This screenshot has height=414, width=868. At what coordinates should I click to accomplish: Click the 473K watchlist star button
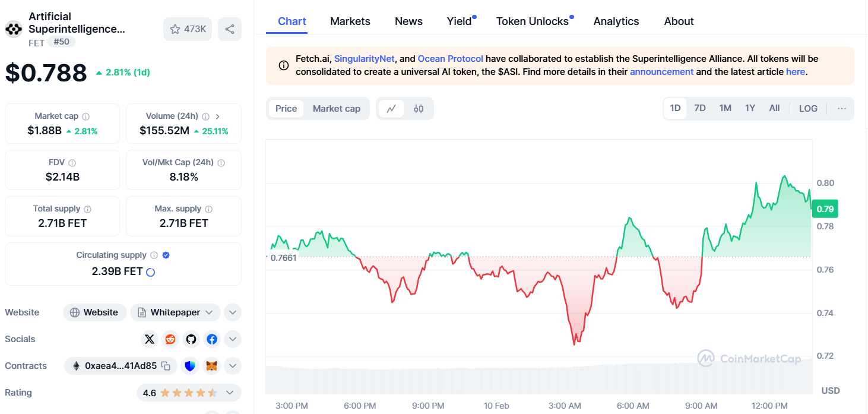[188, 29]
